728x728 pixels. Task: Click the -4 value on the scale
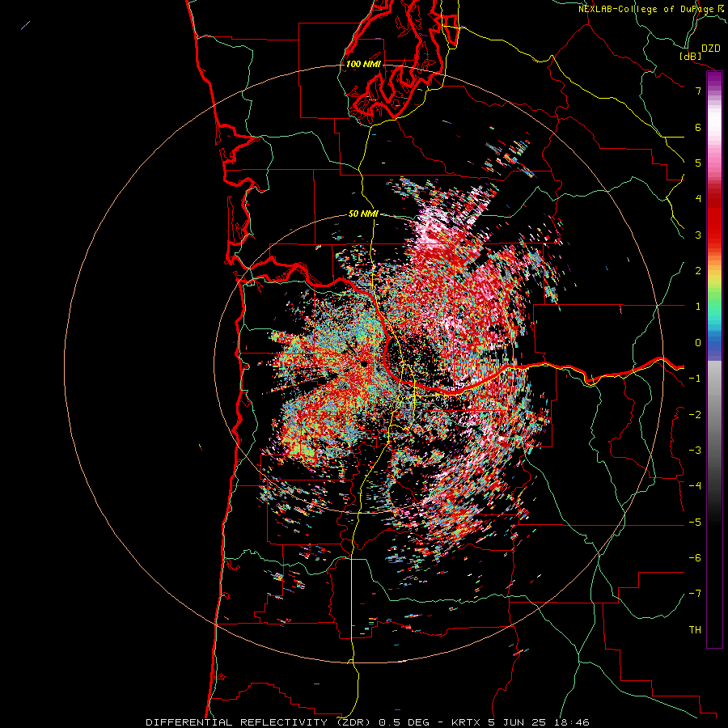point(695,485)
